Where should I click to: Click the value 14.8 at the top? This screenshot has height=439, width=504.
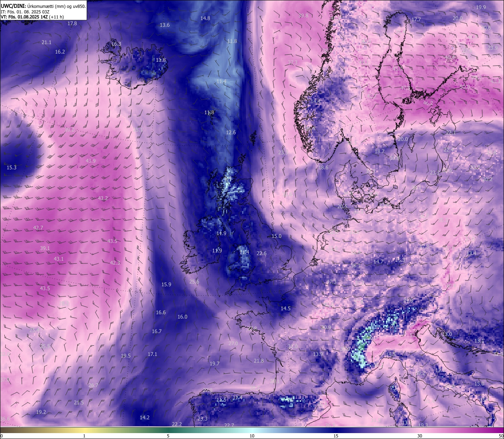click(205, 19)
